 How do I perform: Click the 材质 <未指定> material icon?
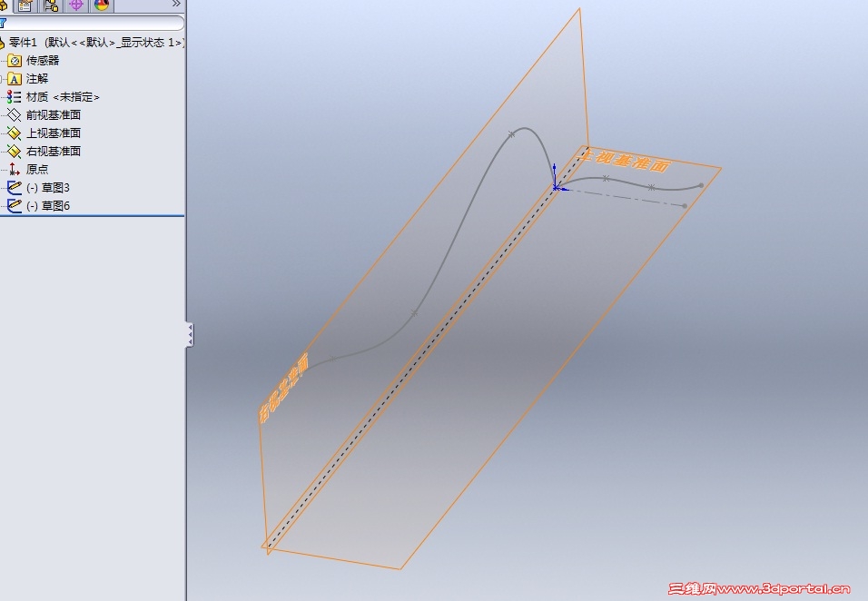click(x=15, y=97)
